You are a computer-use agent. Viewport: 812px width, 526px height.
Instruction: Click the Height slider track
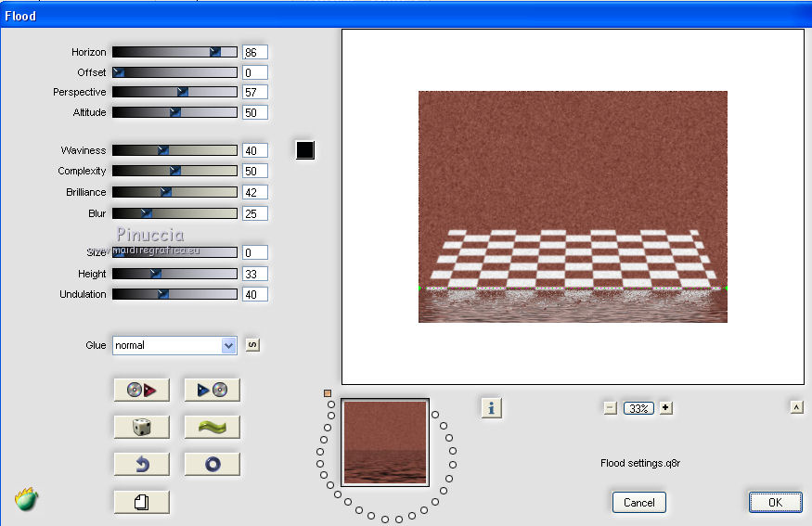pos(174,274)
